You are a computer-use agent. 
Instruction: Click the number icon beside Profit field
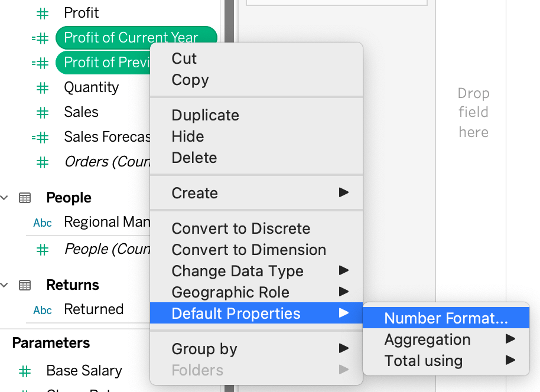(x=42, y=13)
